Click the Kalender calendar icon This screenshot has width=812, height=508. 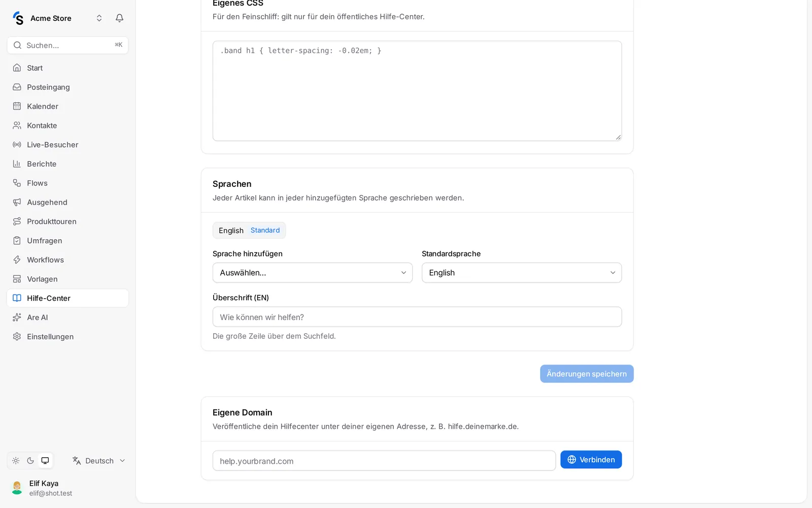coord(17,106)
